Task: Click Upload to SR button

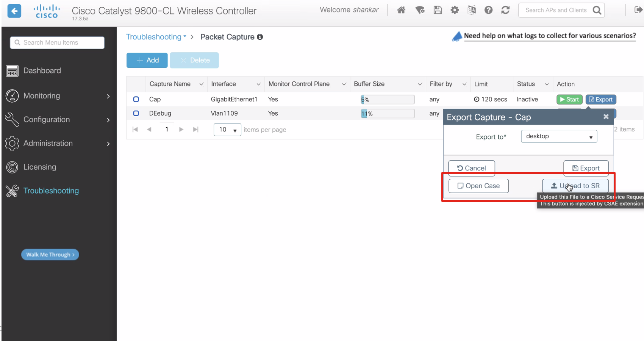Action: point(575,186)
